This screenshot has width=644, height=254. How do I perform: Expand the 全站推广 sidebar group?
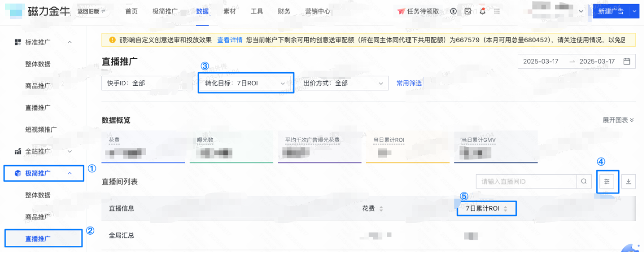[x=69, y=151]
